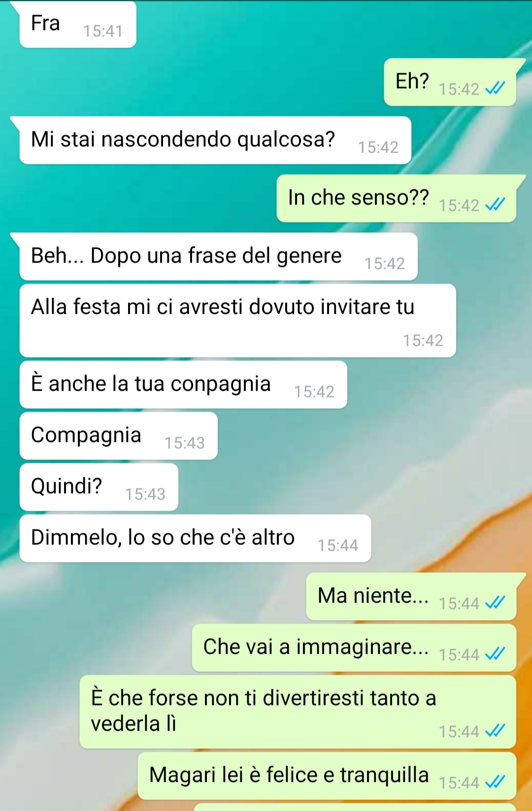Select 'Dimmelo, lo so che c'è altro' message
The image size is (532, 811).
pos(195,538)
